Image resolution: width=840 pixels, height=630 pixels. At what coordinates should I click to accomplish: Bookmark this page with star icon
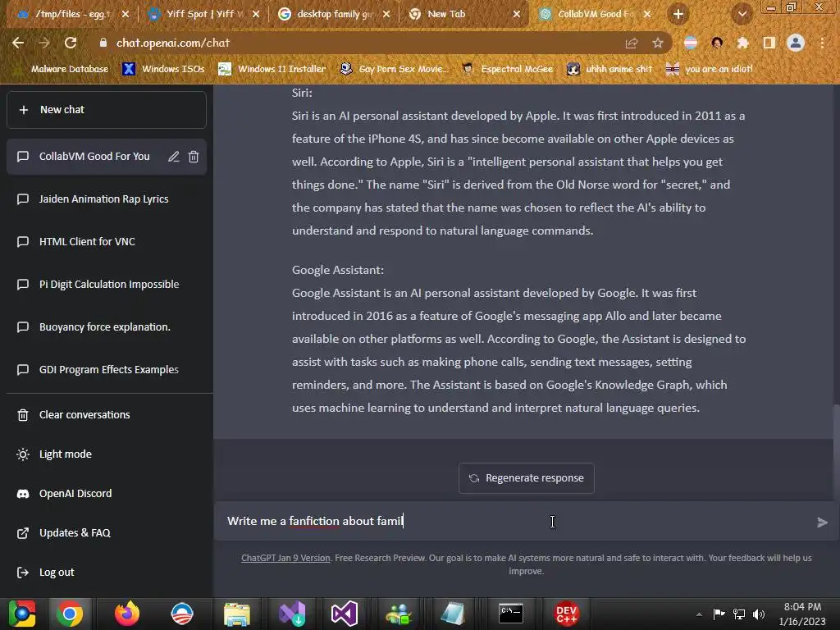tap(658, 43)
